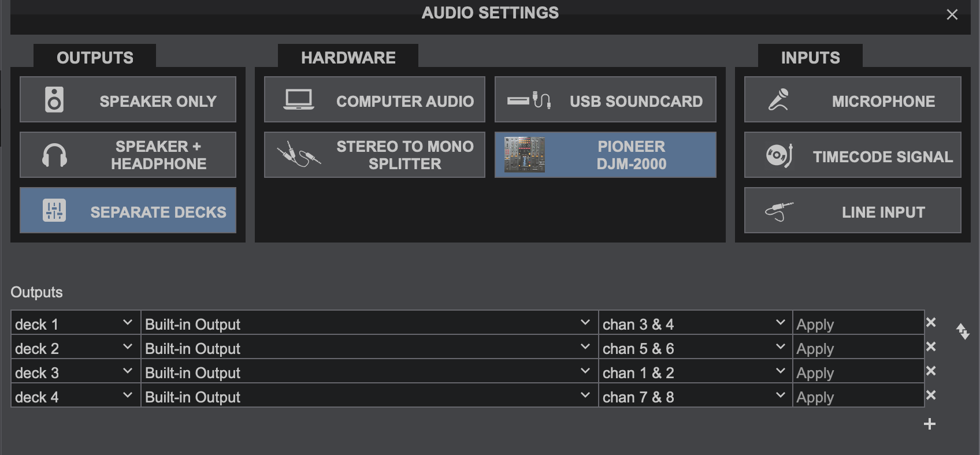Enable Speaker Only output mode

(128, 99)
